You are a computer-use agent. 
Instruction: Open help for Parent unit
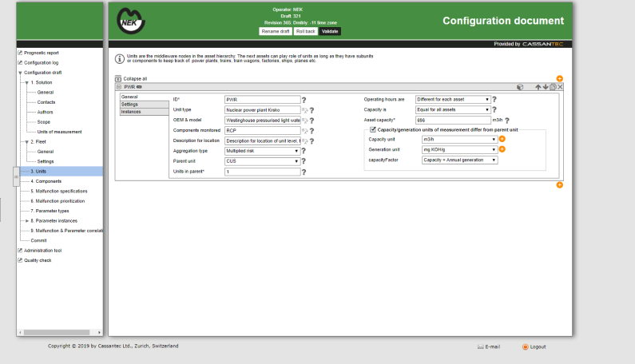pos(304,161)
